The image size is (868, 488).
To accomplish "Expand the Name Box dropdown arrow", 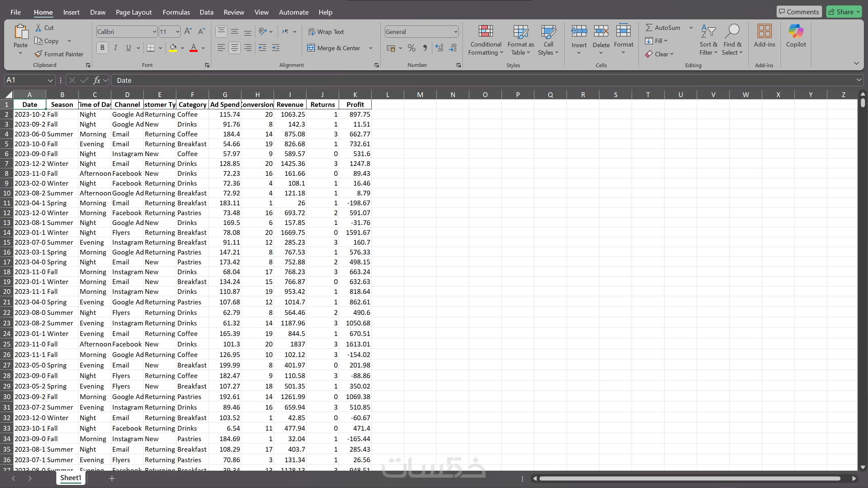I will 50,80.
